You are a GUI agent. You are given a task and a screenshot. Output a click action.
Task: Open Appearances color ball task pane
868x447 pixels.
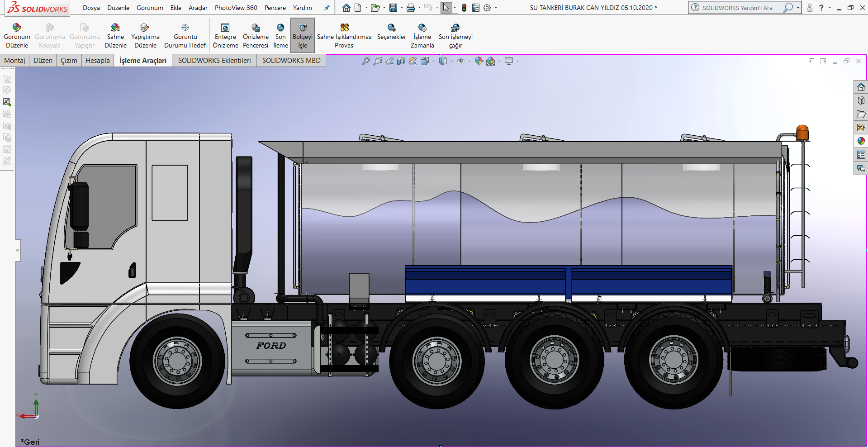point(861,141)
